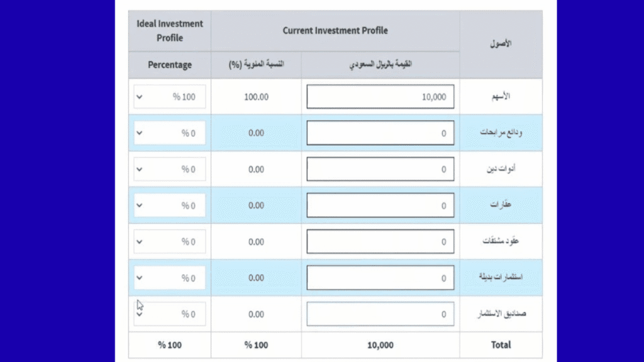Open ideal percentage dropdown for أدوات دين
The height and width of the screenshot is (362, 644).
tap(169, 170)
